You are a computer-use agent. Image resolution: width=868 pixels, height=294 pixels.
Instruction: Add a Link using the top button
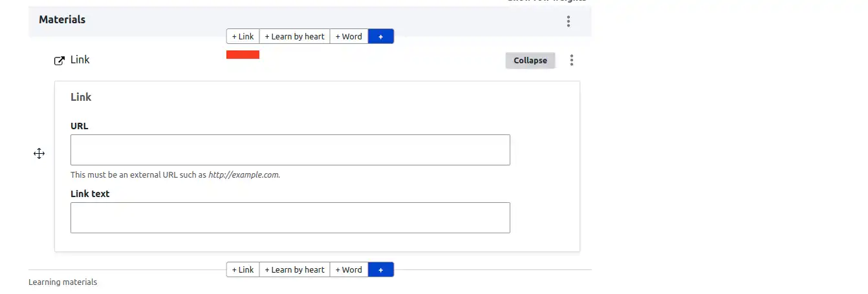point(243,37)
